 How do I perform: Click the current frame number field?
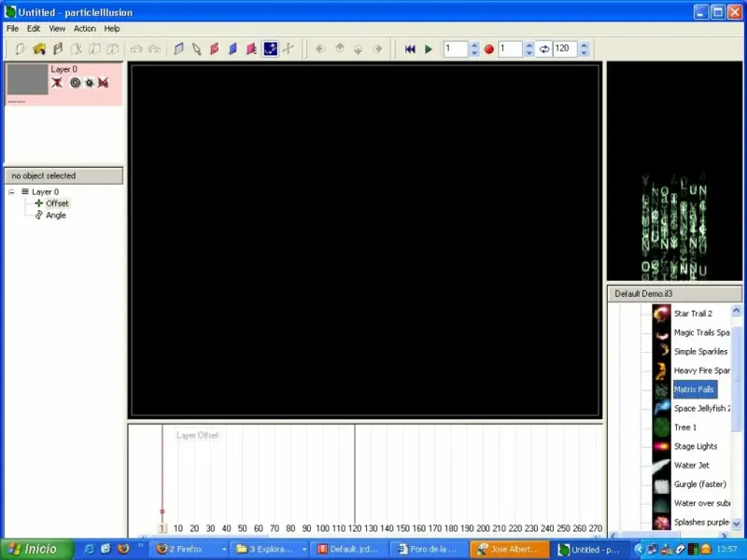(456, 49)
